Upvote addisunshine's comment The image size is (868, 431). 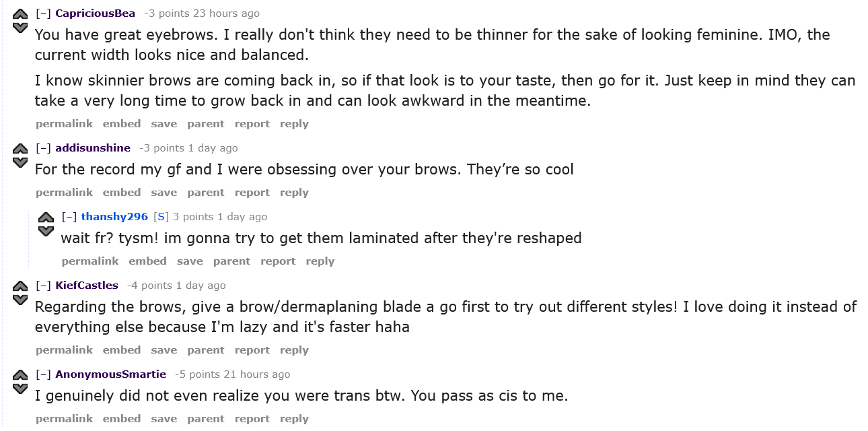[x=20, y=149]
